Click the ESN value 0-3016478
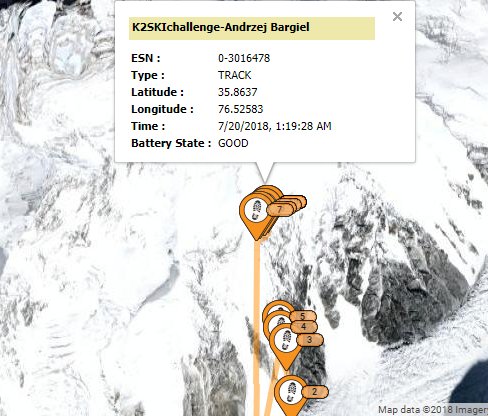The height and width of the screenshot is (416, 488). tap(244, 58)
